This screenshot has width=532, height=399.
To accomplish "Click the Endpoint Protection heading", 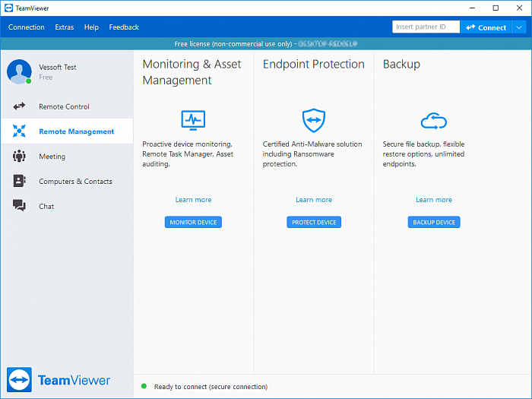I will coord(313,64).
